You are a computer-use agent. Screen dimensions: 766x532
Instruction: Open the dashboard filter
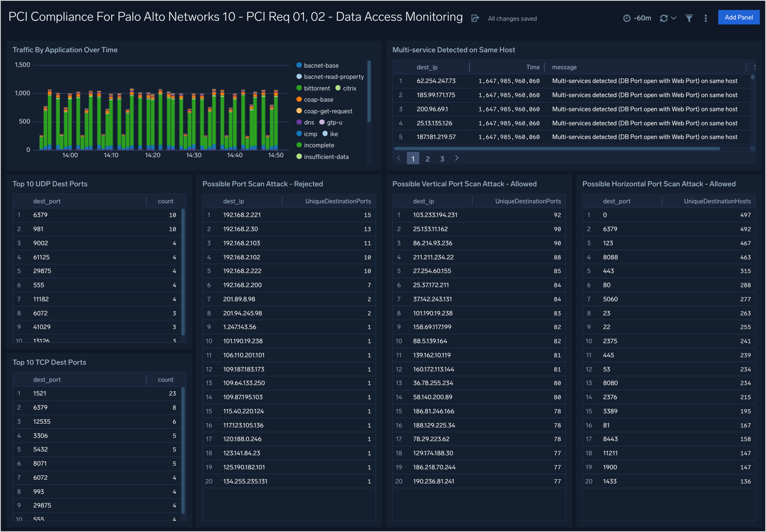coord(689,18)
